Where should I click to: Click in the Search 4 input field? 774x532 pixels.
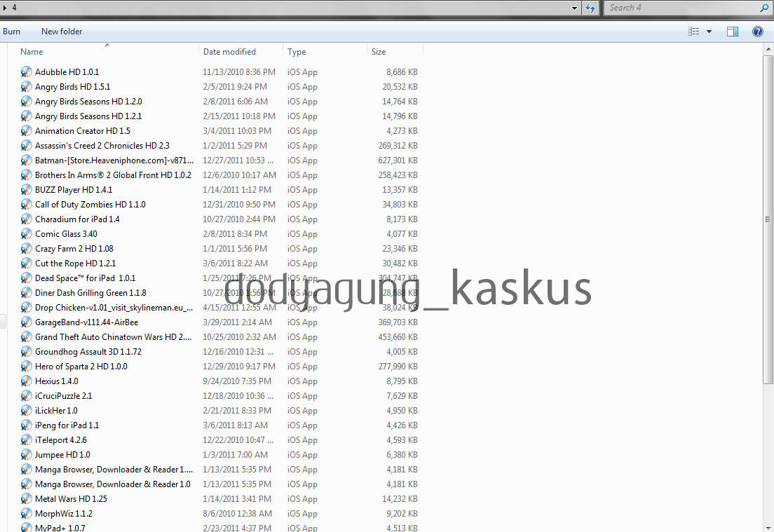(x=681, y=8)
